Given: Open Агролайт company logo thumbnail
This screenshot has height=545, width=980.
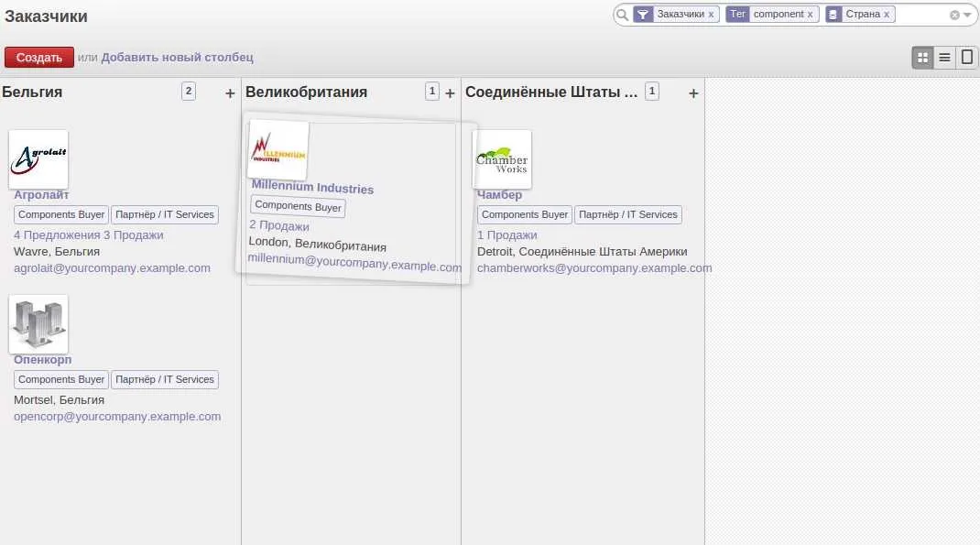Looking at the screenshot, I should click(x=38, y=159).
